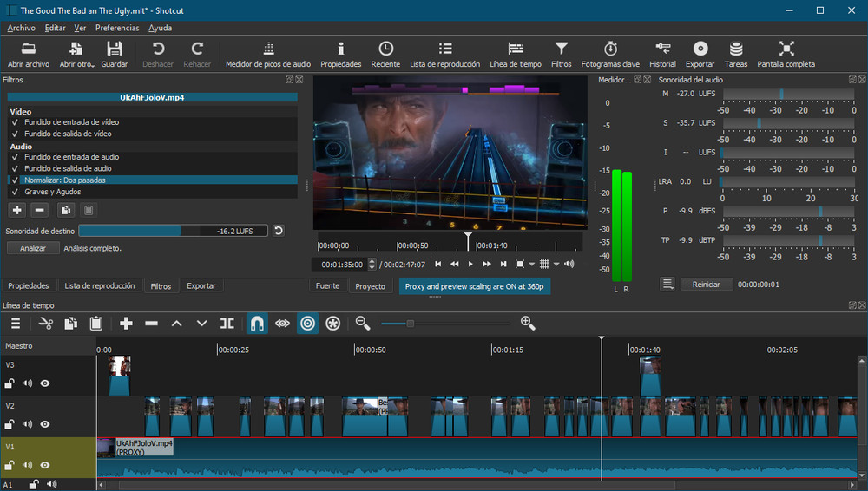Add a filter with the plus button
Screen dimensions: 868x491
[17, 210]
